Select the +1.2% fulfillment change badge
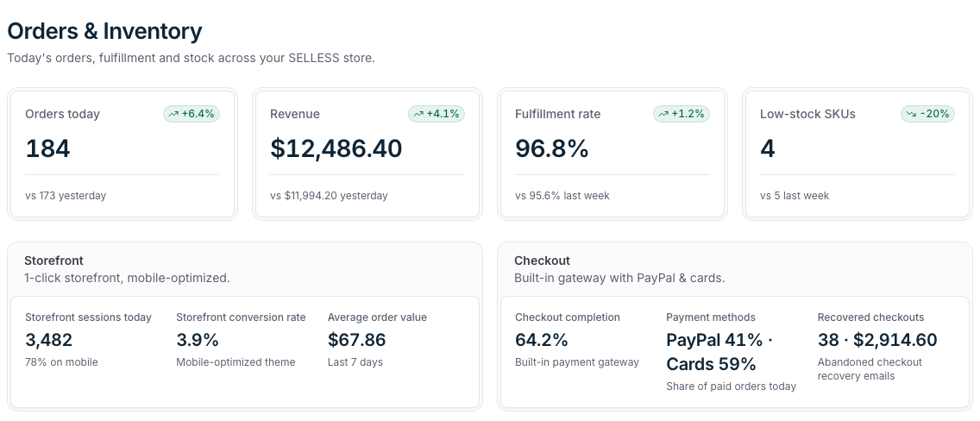 (682, 114)
